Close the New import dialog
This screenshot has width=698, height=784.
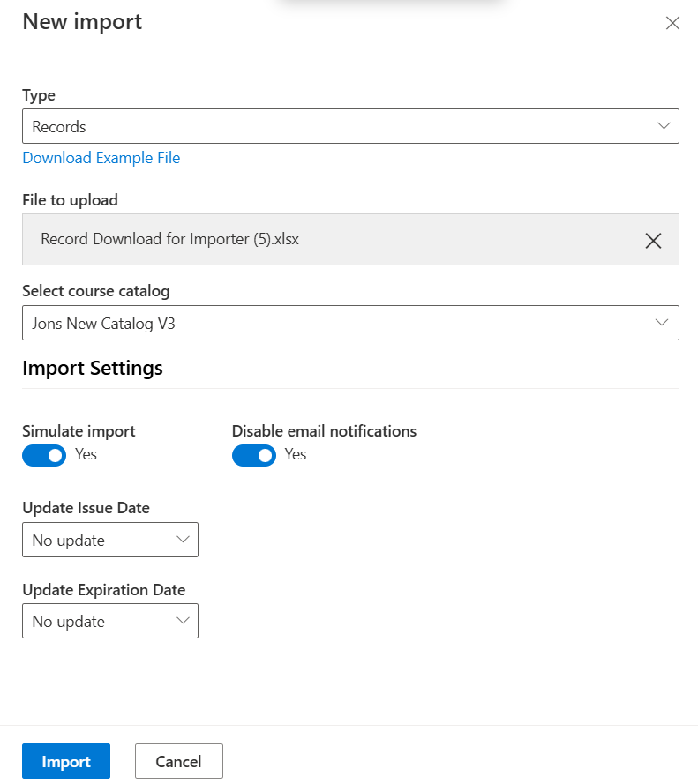[x=672, y=23]
